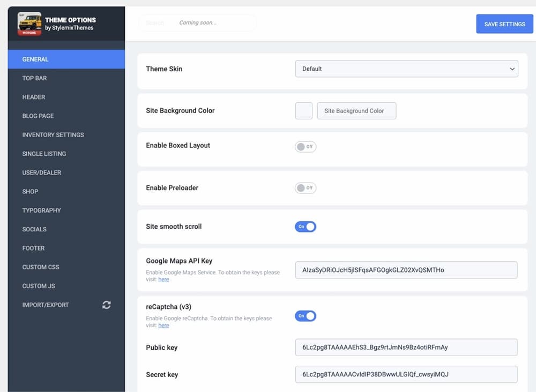Go to Blog Page settings
This screenshot has height=392, width=536.
pyautogui.click(x=66, y=116)
